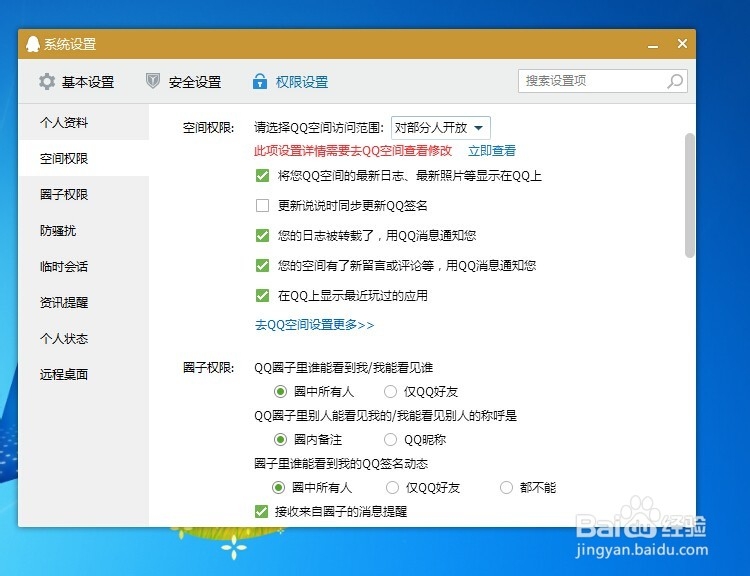
Task: Uncheck showing latest logs and photos on QQ
Action: click(x=262, y=176)
